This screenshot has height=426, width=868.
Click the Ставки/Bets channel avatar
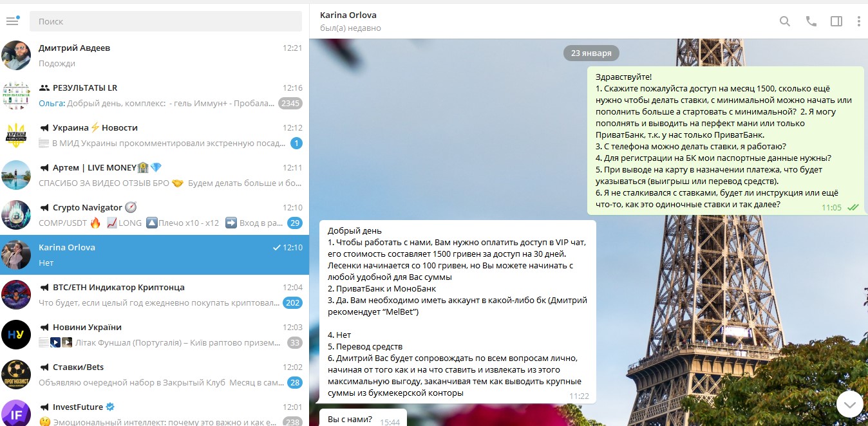[16, 375]
